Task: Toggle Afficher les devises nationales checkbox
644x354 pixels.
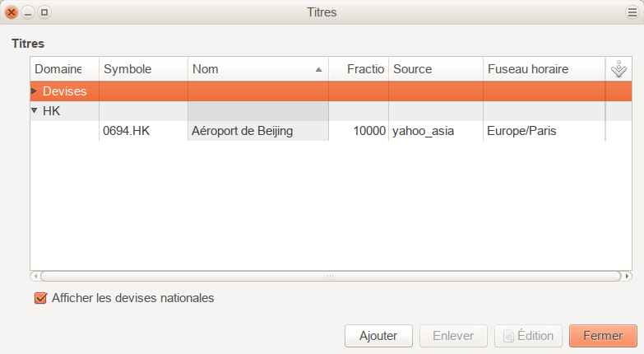Action: point(40,298)
